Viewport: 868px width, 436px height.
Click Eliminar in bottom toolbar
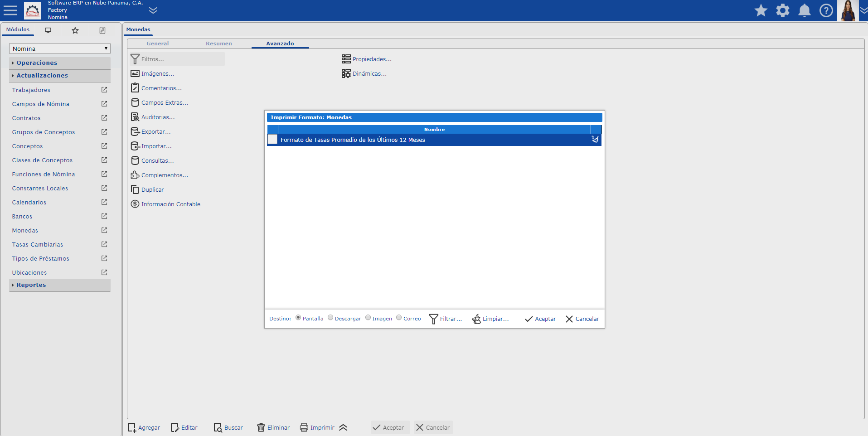[273, 428]
